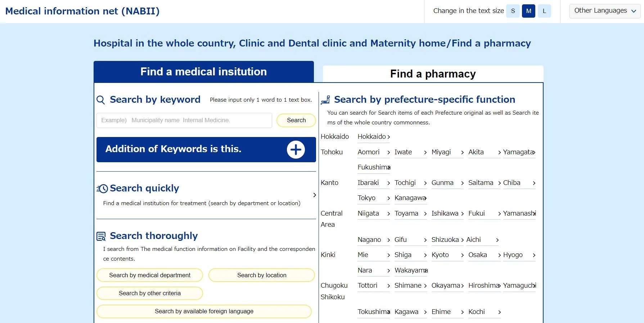Open Search by medical department
Viewport: 644px width, 323px height.
[x=150, y=275]
